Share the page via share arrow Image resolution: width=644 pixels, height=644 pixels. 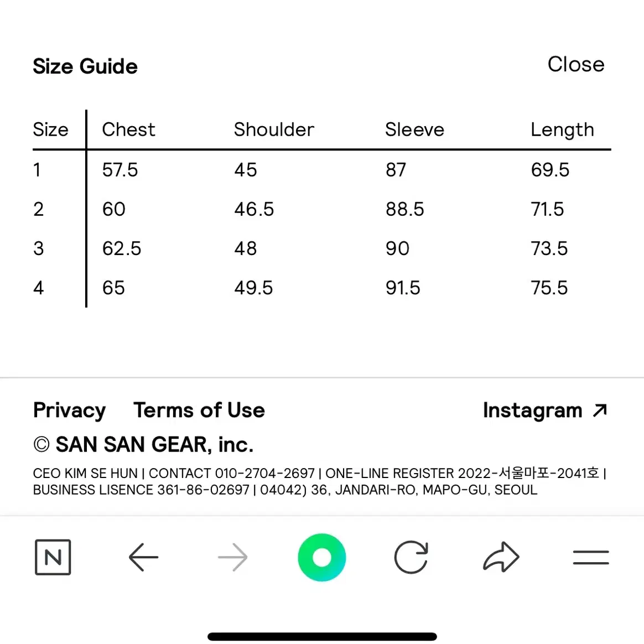pyautogui.click(x=501, y=557)
